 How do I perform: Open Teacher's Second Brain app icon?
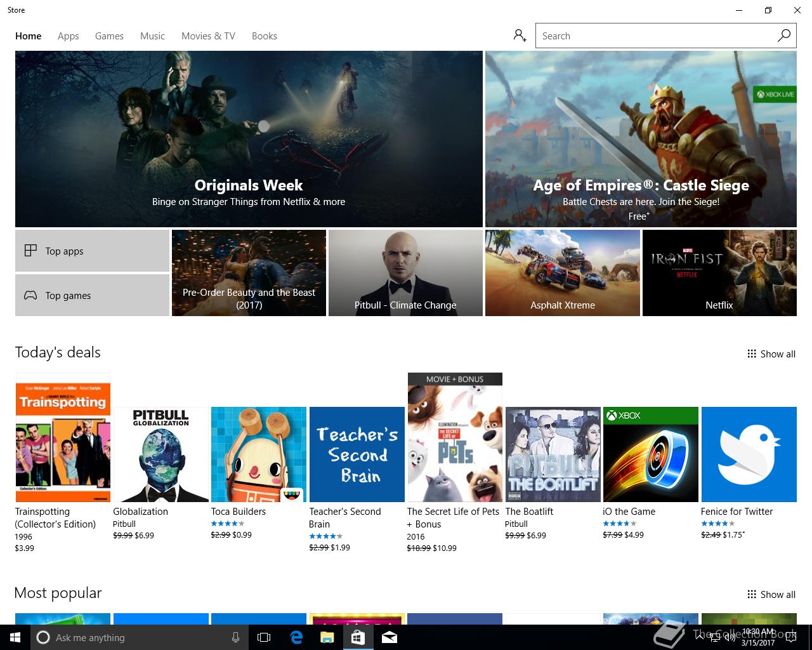tap(357, 454)
